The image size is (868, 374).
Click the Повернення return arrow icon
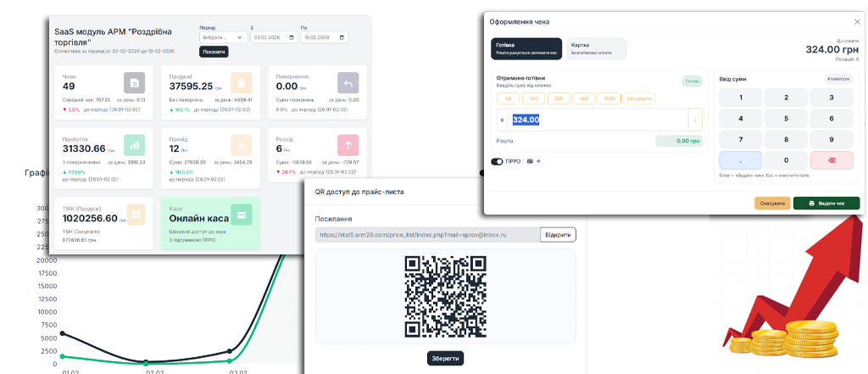[348, 82]
